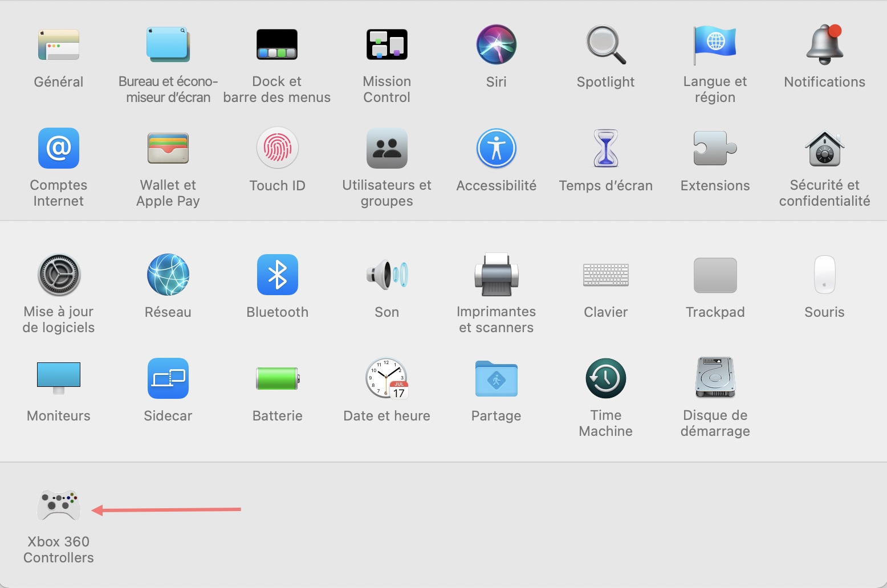The image size is (887, 588).
Task: Open the Accessibilité pane
Action: [497, 148]
